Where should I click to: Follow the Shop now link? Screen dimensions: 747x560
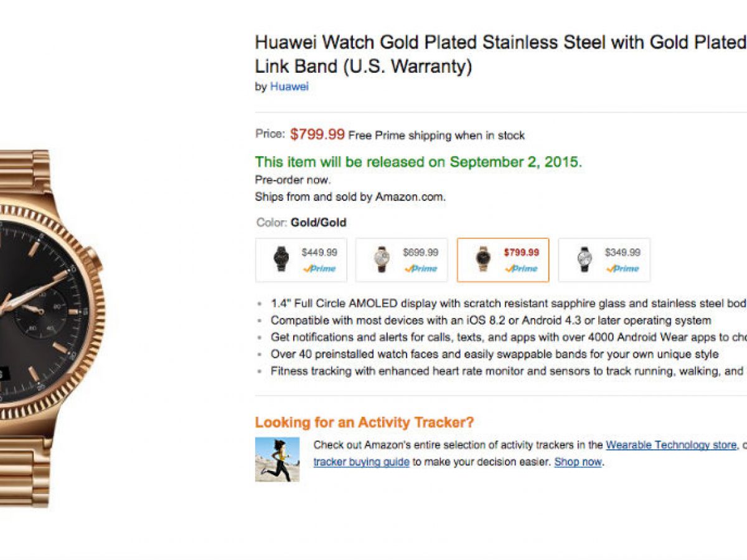tap(578, 462)
